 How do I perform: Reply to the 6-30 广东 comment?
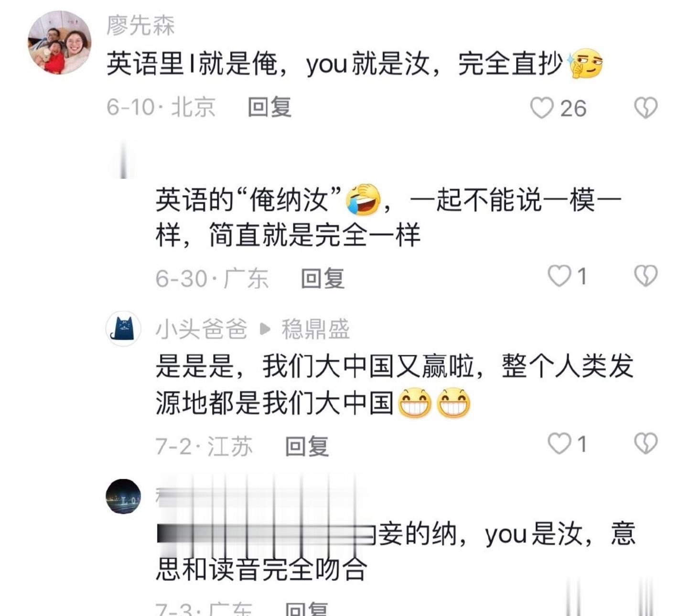click(x=322, y=278)
